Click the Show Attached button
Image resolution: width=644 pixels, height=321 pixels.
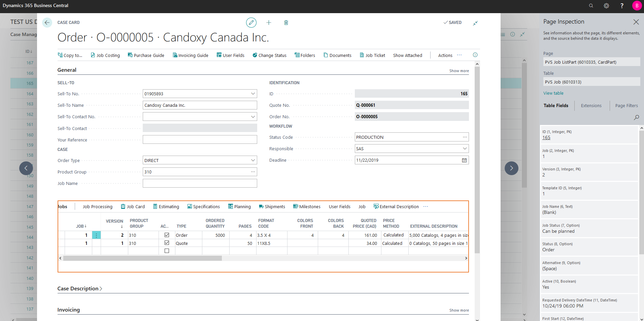tap(407, 55)
